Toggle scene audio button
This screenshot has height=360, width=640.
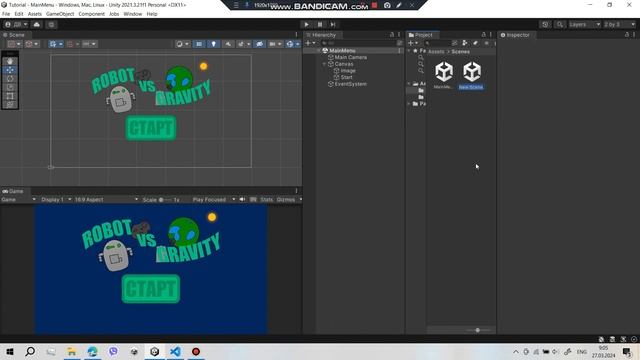point(228,44)
